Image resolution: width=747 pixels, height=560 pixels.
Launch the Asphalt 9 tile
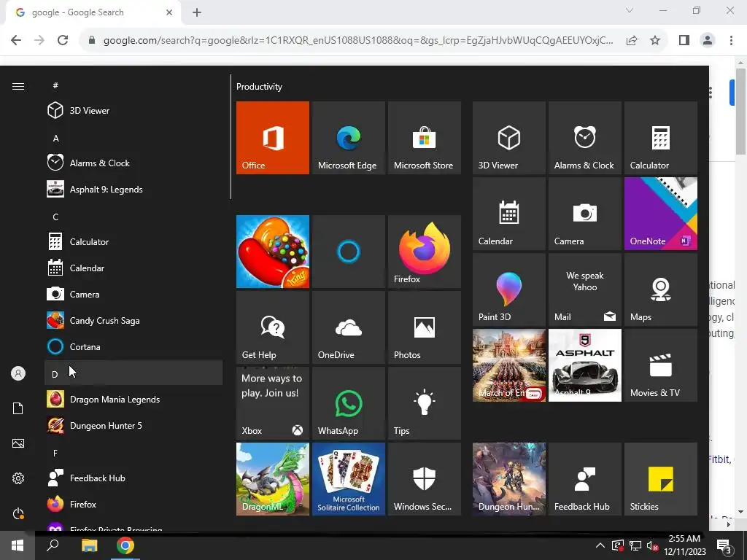(584, 365)
